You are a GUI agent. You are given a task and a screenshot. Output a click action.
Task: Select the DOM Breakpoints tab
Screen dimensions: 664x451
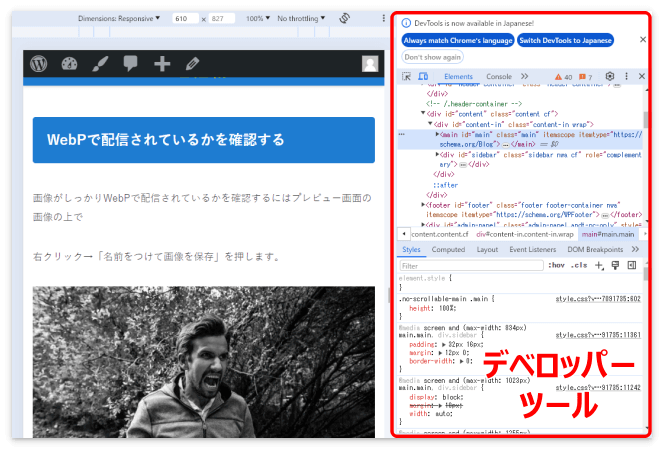point(595,249)
